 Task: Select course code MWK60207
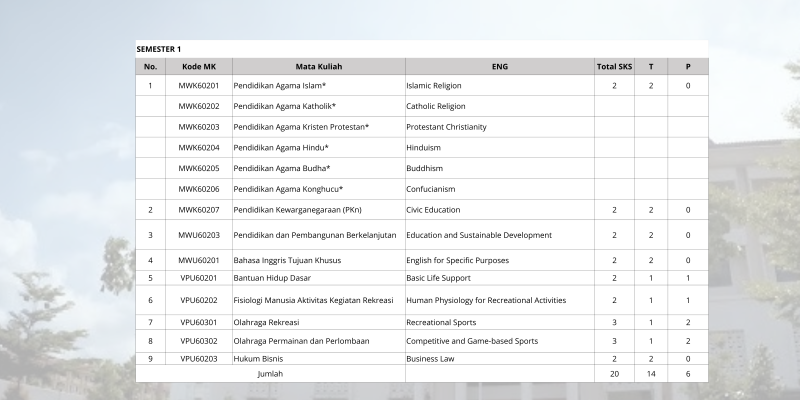tap(199, 210)
